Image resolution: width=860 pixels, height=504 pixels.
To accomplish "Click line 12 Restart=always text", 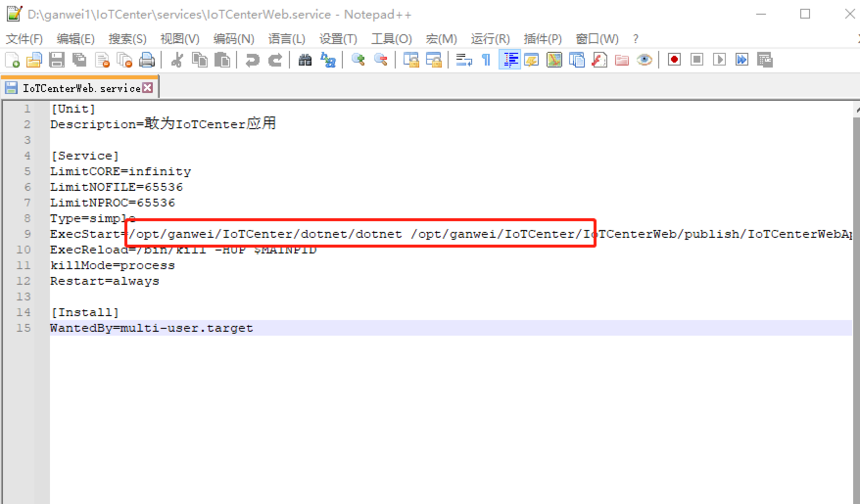I will pyautogui.click(x=105, y=281).
